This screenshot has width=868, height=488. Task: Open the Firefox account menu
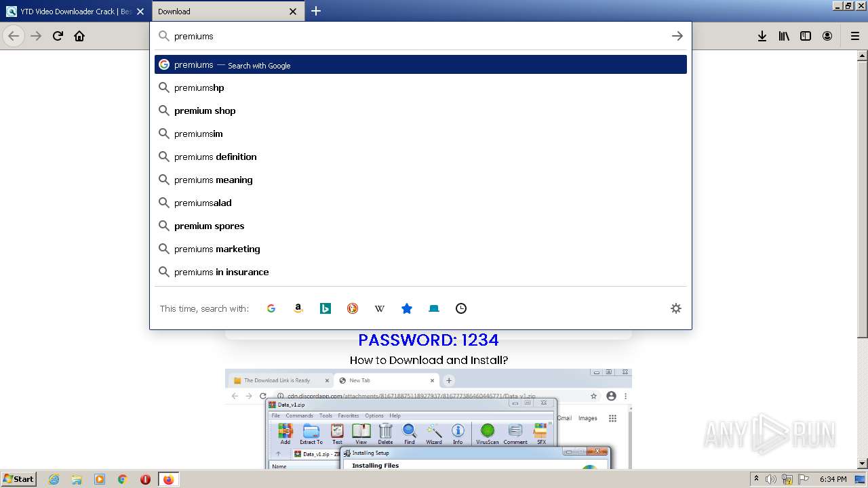[x=827, y=36]
